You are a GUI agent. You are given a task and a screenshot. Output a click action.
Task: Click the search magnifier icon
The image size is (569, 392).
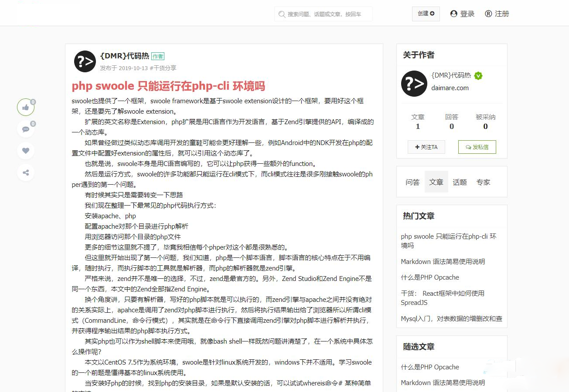[x=282, y=14]
